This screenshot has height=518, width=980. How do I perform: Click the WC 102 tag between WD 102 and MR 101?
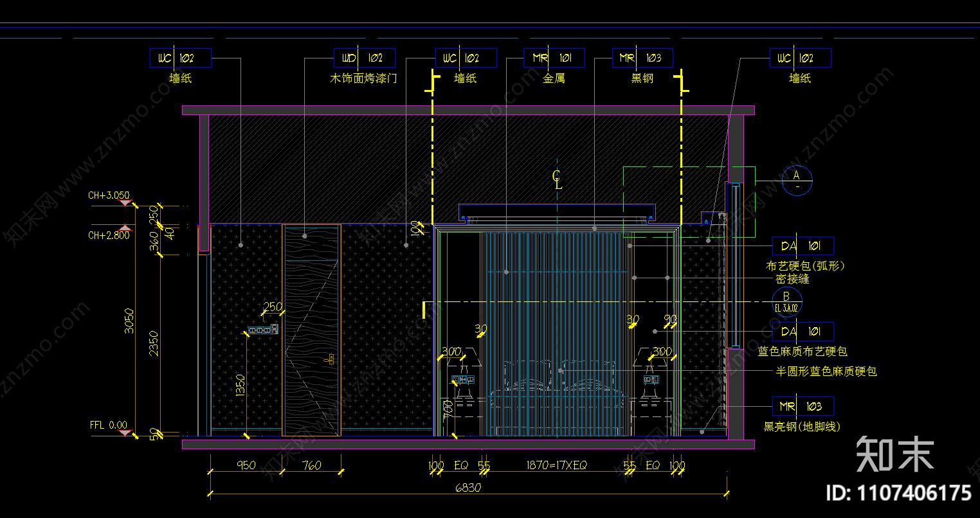click(466, 58)
